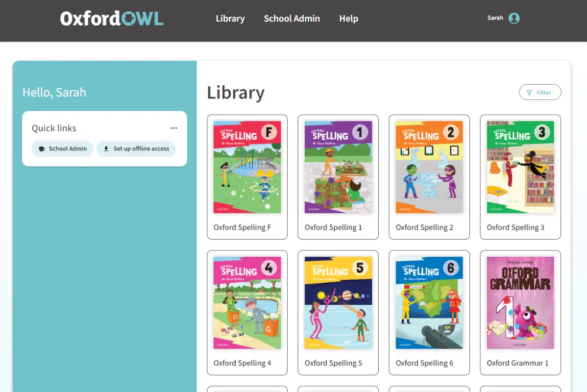Click School Admin quick link button
Screen dimensions: 587x392
tap(63, 149)
